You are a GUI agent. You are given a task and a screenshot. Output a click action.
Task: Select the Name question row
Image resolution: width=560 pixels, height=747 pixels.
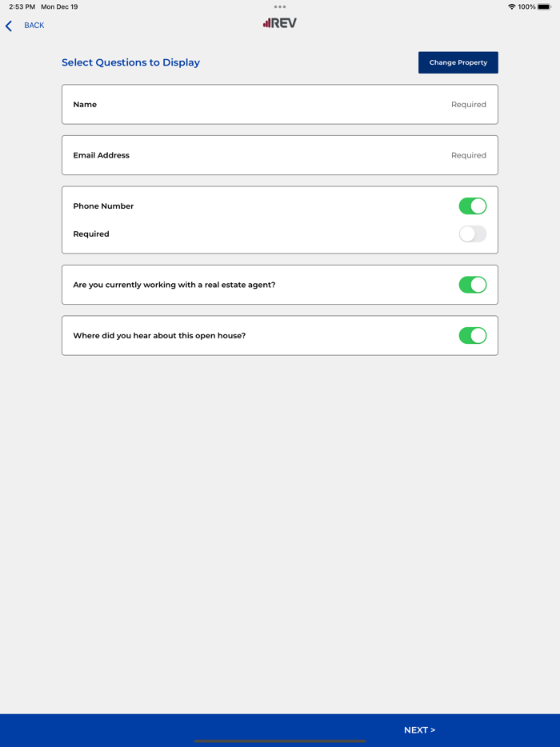(280, 105)
